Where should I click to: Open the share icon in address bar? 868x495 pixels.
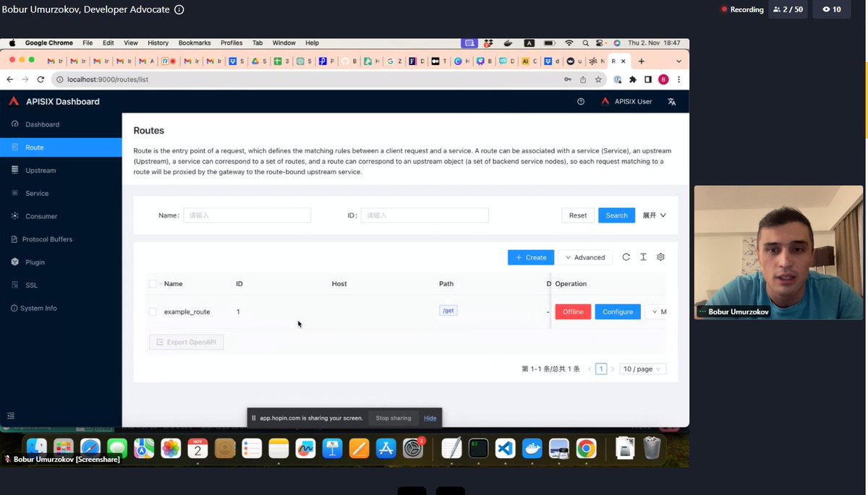(x=583, y=79)
